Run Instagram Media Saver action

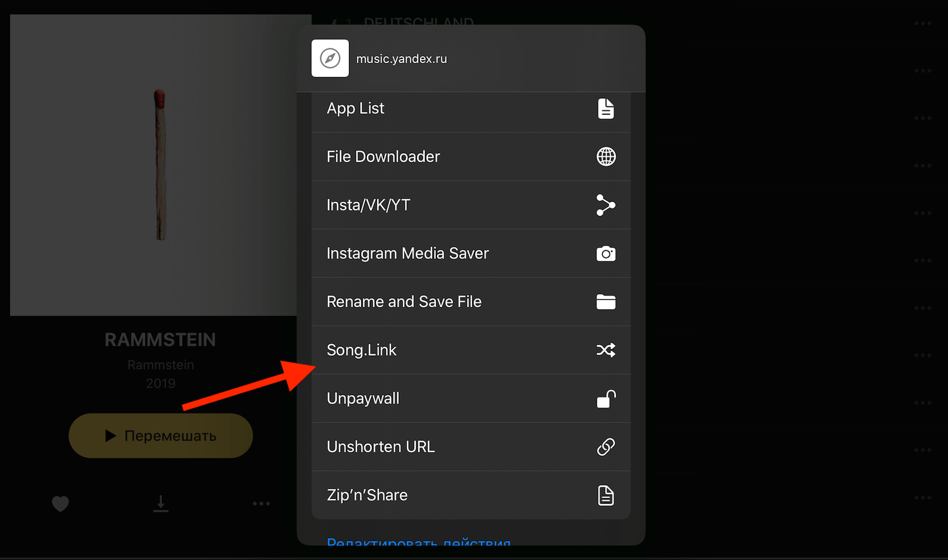tap(470, 254)
